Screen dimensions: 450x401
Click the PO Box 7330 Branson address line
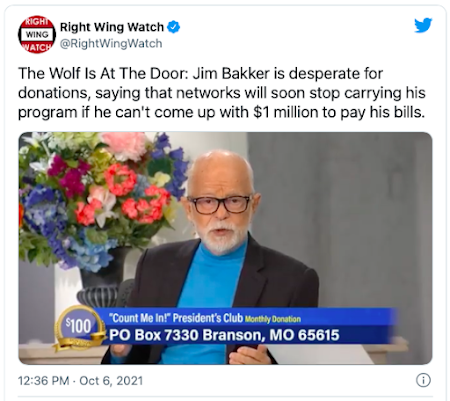click(x=224, y=335)
